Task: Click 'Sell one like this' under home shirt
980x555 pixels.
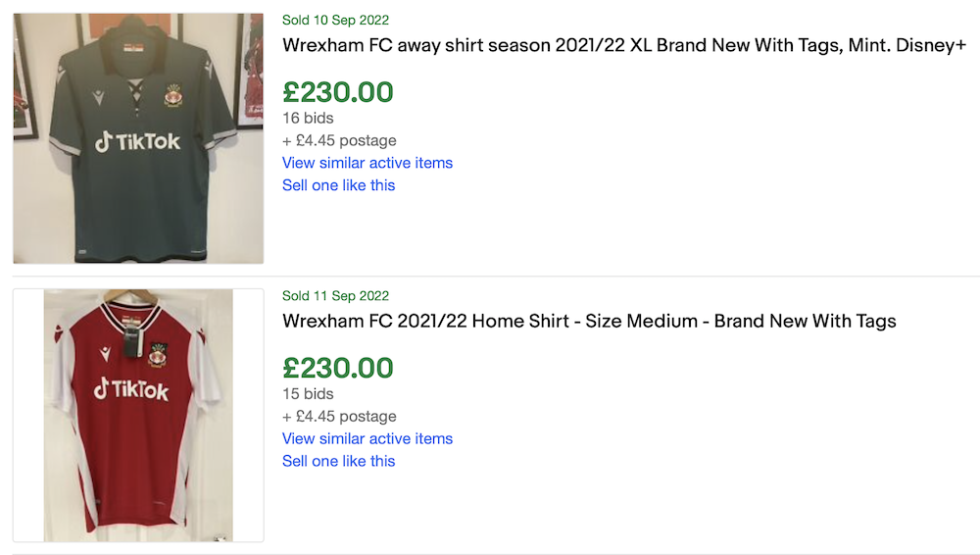Action: (x=338, y=461)
